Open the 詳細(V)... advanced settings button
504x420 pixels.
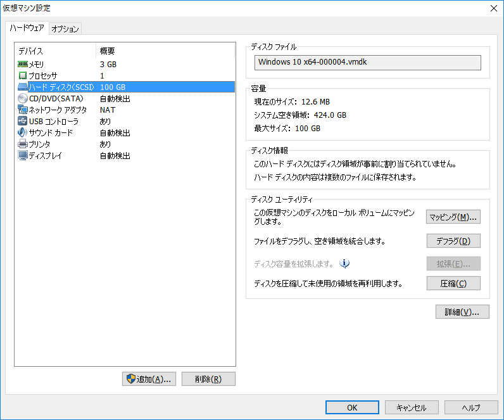[x=462, y=312]
